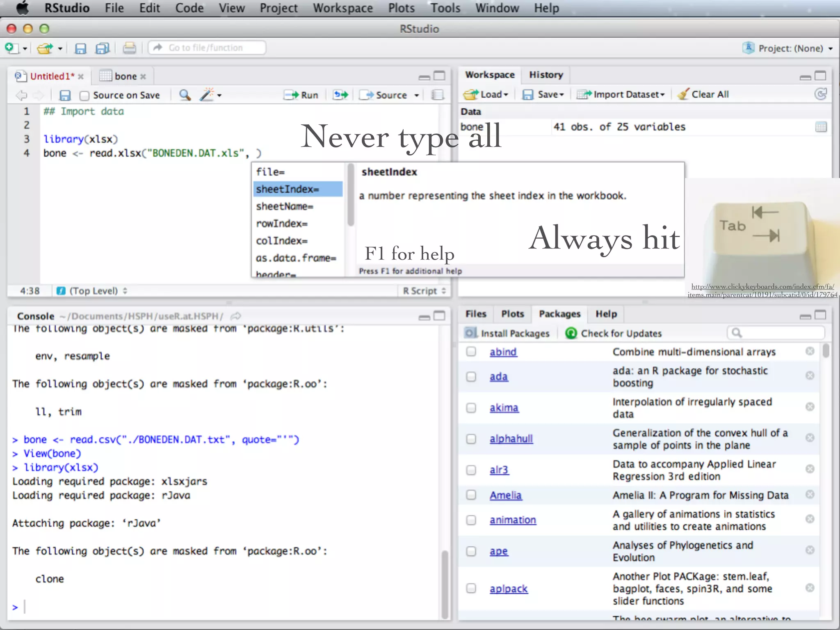The height and width of the screenshot is (630, 840).
Task: Click the Packages search field
Action: click(776, 333)
